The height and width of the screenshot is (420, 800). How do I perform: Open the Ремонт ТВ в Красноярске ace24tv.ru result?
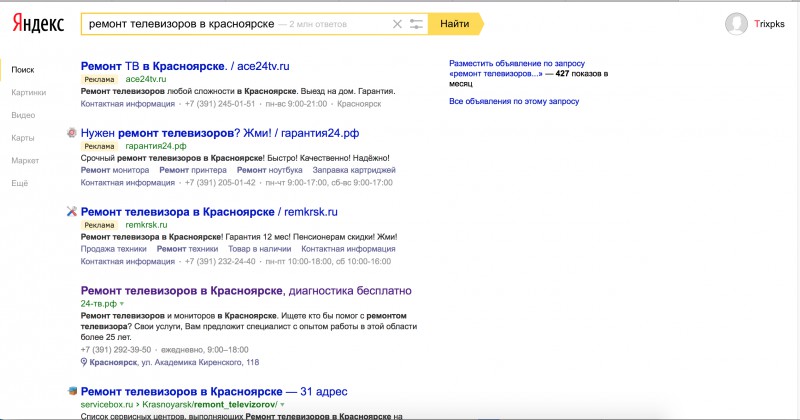tap(185, 66)
